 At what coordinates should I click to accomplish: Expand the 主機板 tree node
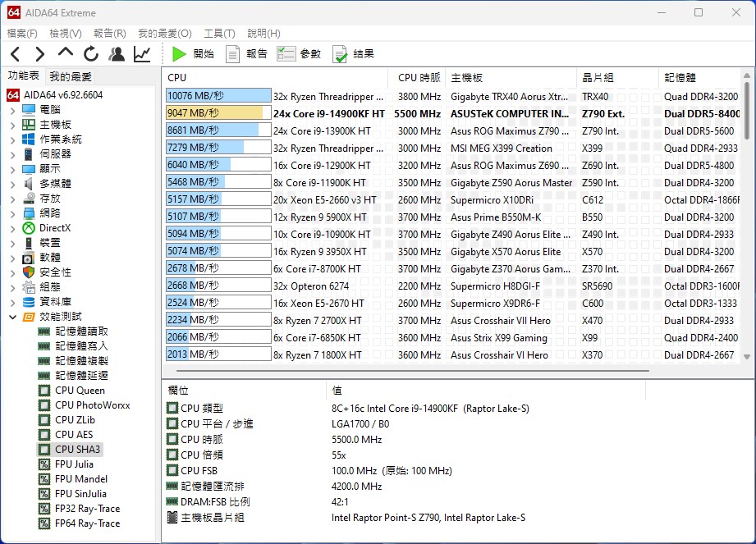click(x=12, y=125)
